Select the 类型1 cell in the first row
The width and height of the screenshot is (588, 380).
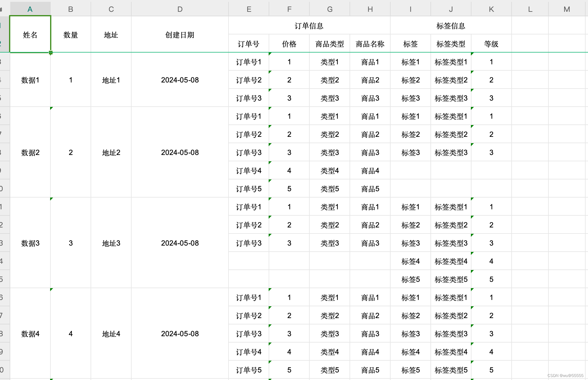(x=329, y=62)
